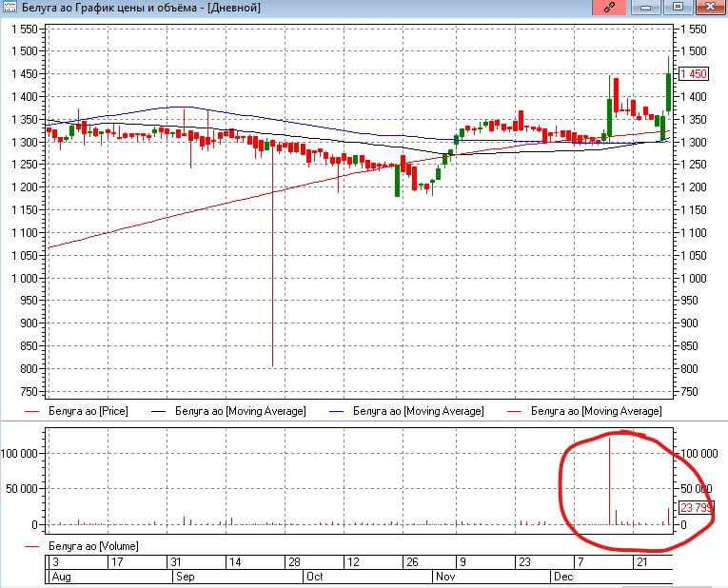The width and height of the screenshot is (728, 588).
Task: Click the date label 28 on date axis
Action: click(294, 562)
